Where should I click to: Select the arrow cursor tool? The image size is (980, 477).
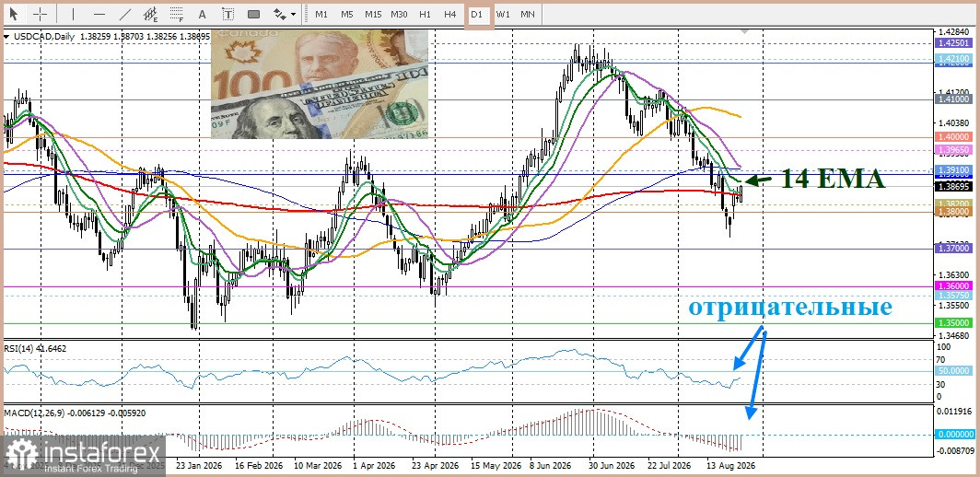14,14
